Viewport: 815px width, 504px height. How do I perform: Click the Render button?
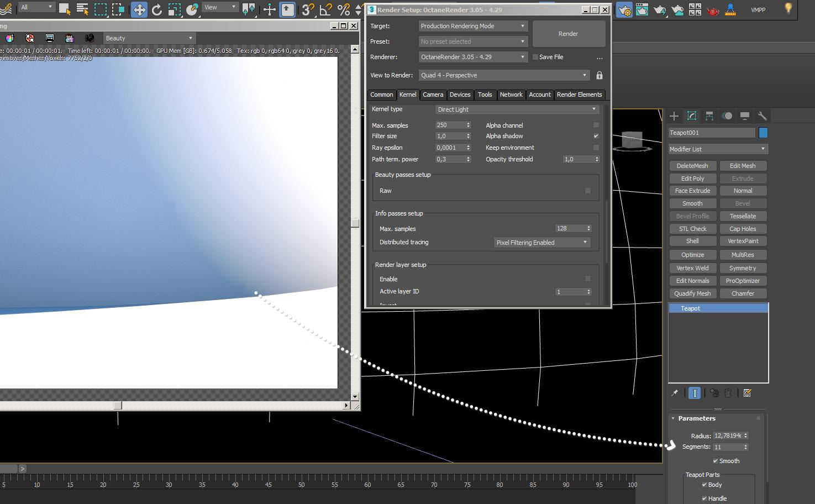[568, 34]
